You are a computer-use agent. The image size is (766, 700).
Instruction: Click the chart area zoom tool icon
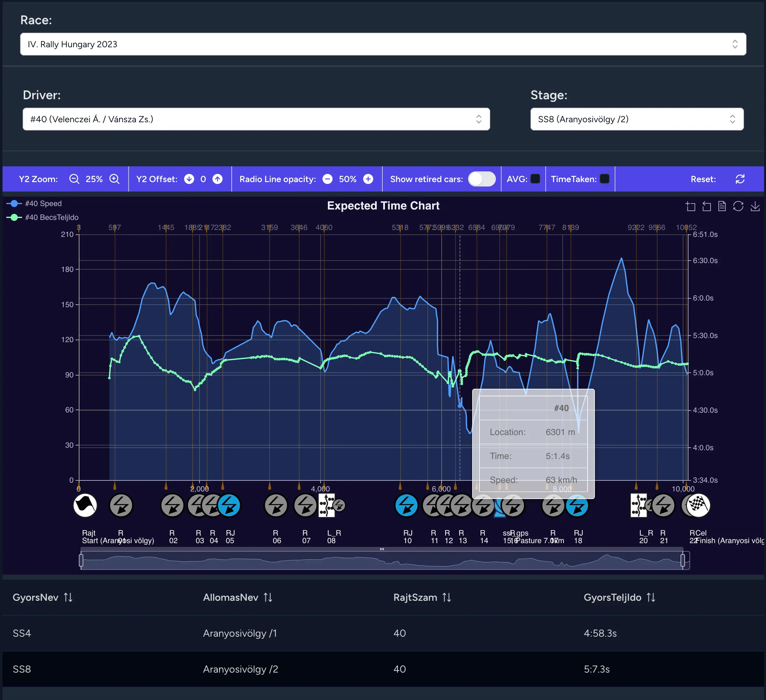[690, 206]
